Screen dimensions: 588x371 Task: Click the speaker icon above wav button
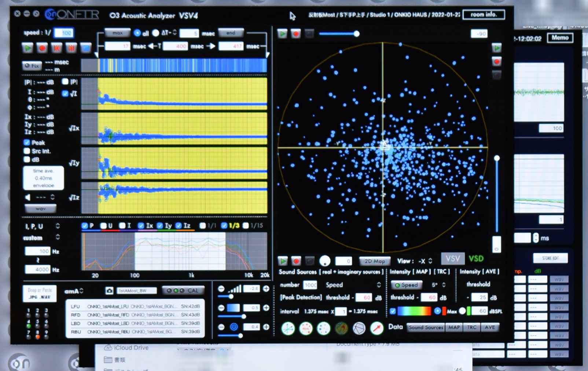coord(28,197)
